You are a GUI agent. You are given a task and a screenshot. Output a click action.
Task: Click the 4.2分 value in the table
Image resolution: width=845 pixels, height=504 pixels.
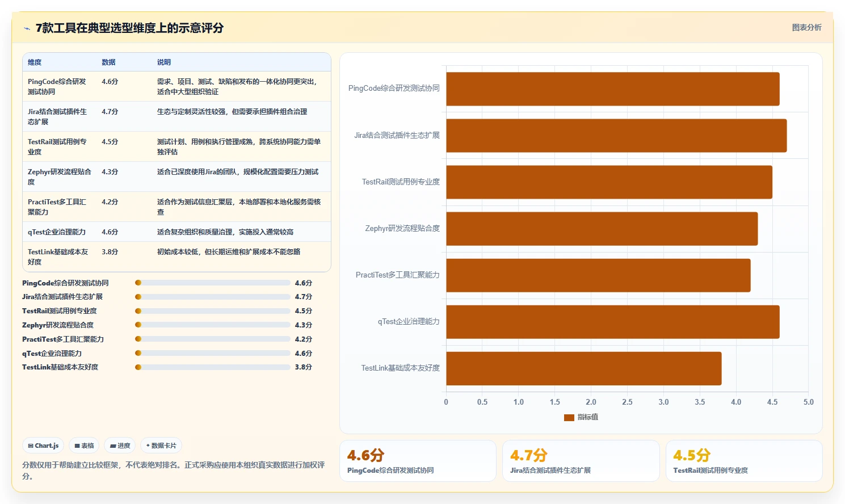110,201
